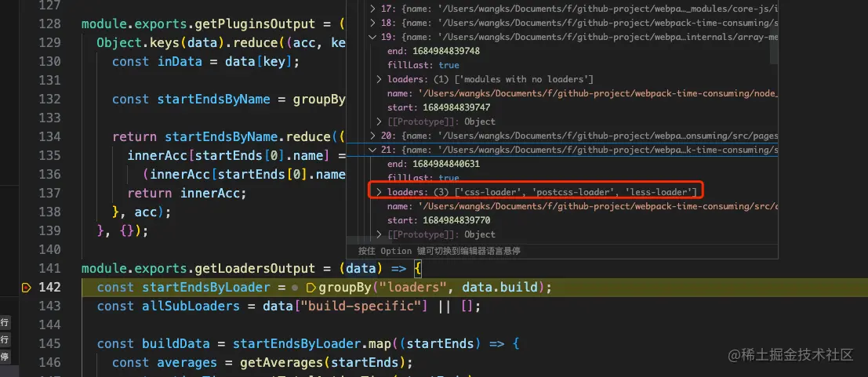This screenshot has height=377, width=868.
Task: Select the value start: 1684984839747
Action: (438, 107)
